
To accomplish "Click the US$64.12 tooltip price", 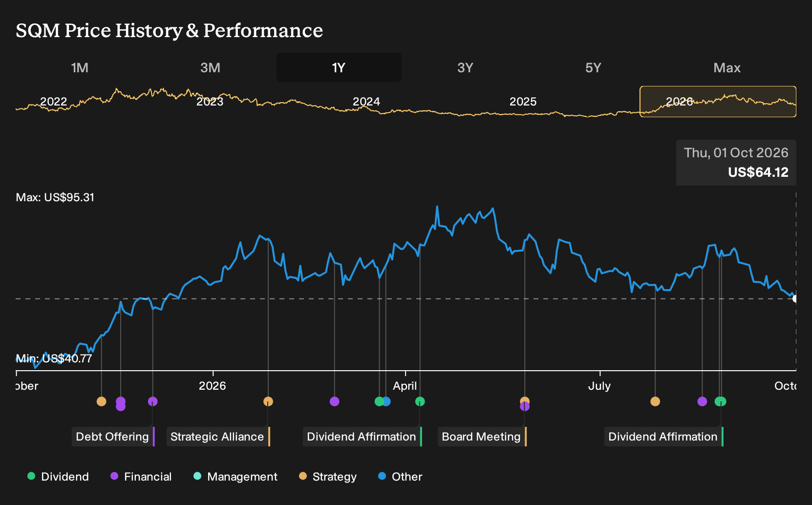I will coord(758,172).
